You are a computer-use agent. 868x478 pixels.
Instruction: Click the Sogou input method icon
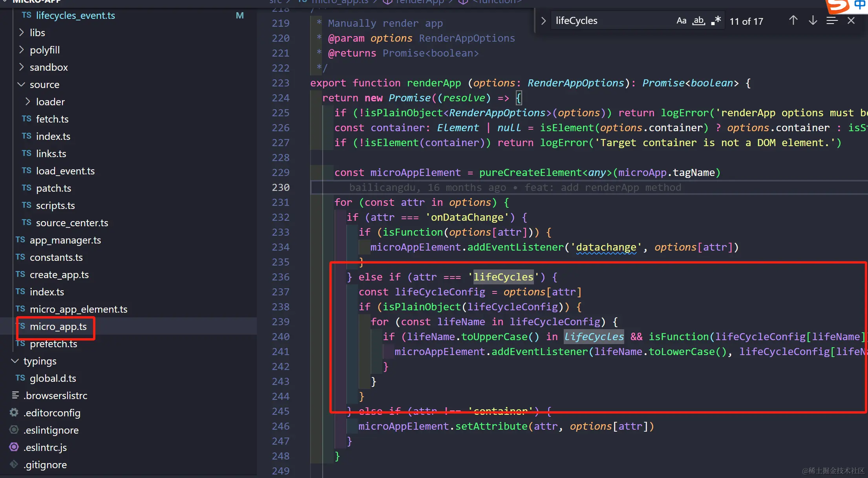tap(838, 5)
